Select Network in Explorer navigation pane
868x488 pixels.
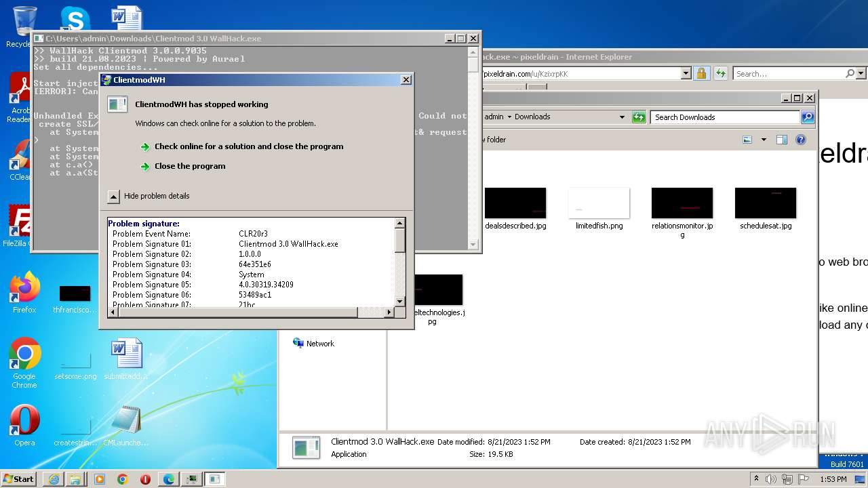click(313, 344)
